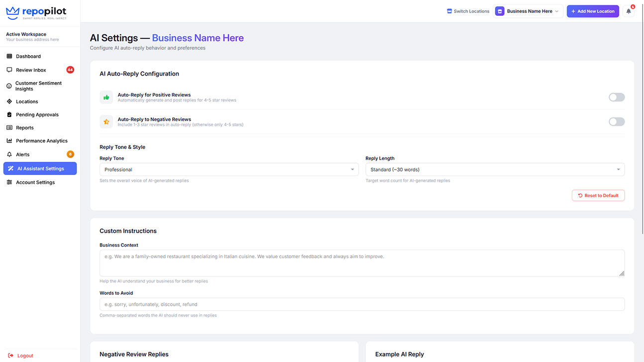Click the Review Inbox 44 badge
This screenshot has height=362, width=644.
[x=70, y=70]
